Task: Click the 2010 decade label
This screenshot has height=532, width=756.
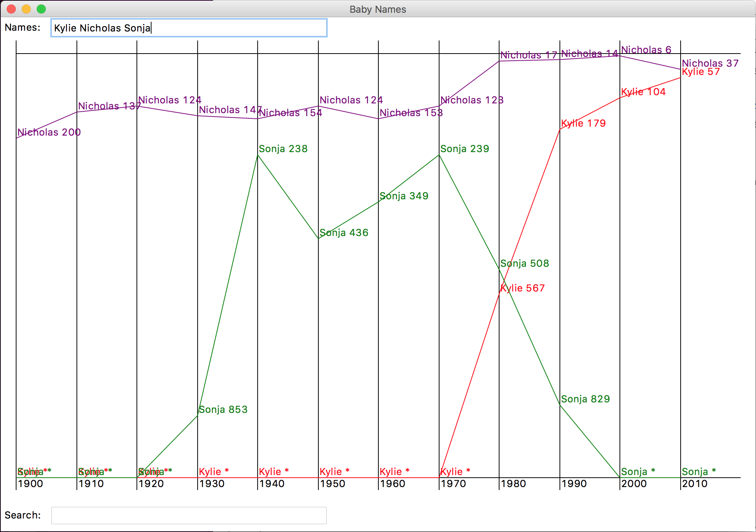Action: pos(695,484)
